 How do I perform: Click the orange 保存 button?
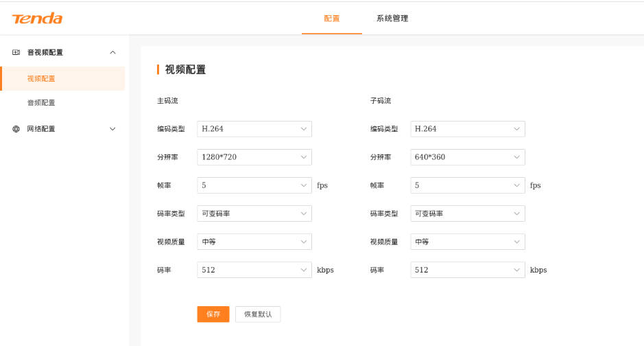click(x=213, y=314)
